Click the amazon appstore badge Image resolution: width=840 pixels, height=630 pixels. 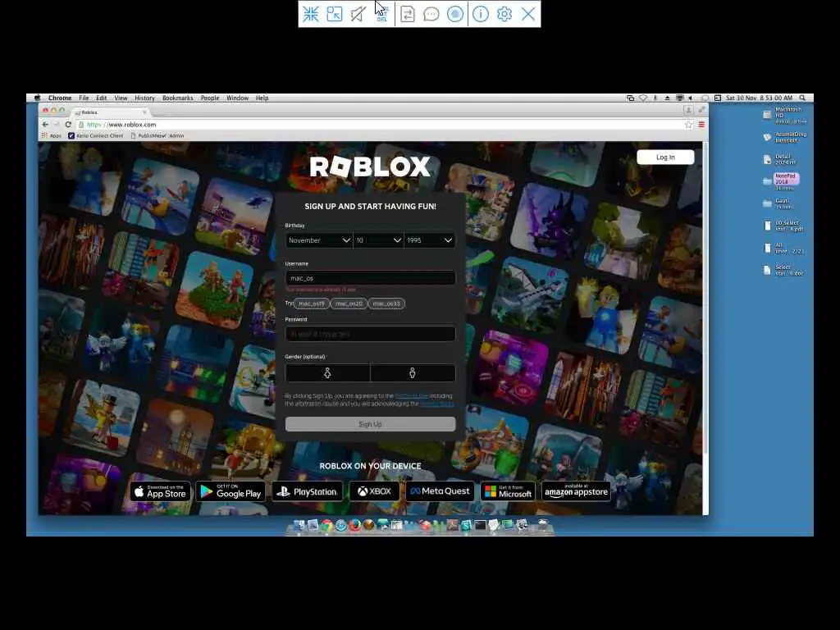pyautogui.click(x=576, y=491)
